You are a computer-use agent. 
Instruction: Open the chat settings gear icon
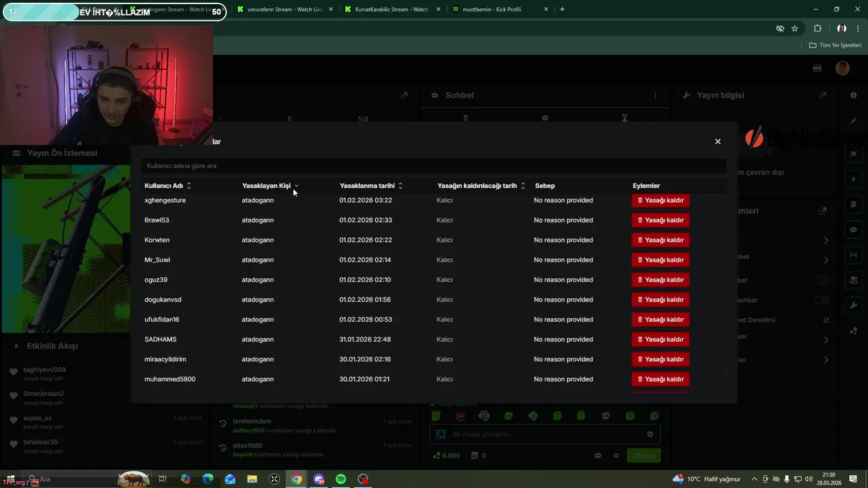(616, 455)
